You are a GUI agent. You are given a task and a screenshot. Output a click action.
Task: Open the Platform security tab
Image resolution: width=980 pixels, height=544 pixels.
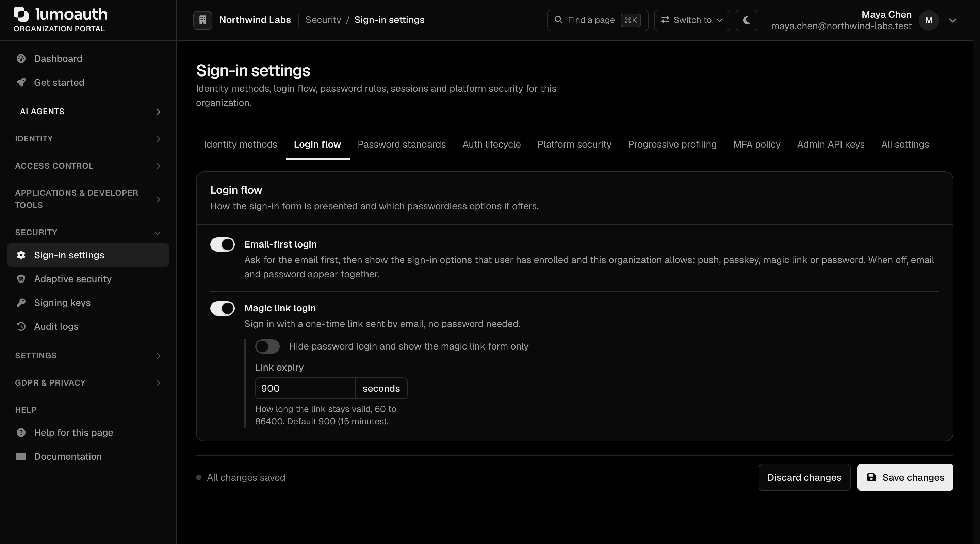tap(574, 144)
